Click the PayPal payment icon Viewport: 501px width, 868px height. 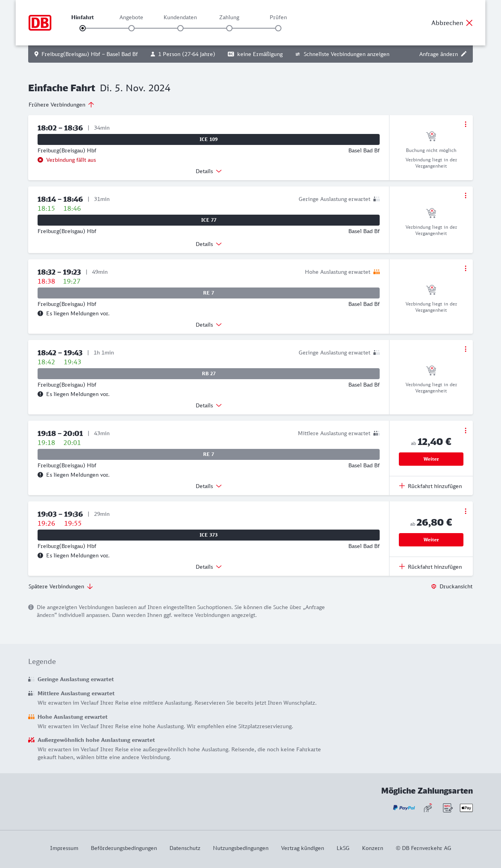[404, 808]
